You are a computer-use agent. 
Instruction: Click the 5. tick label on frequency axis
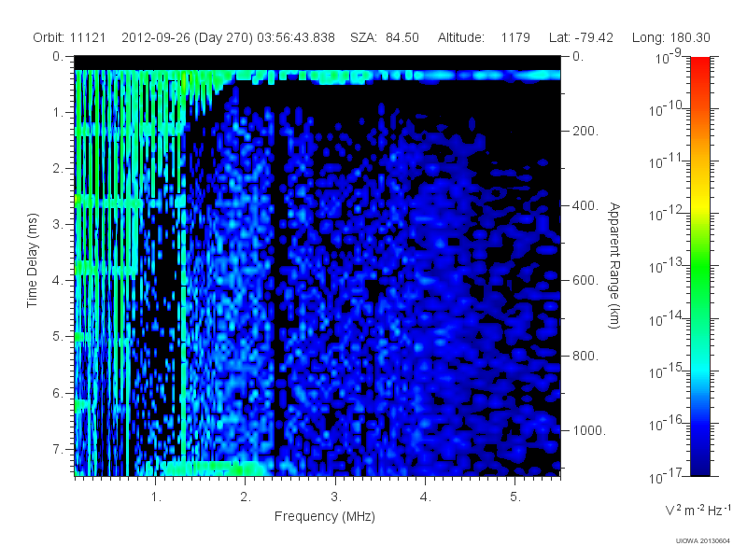[x=515, y=497]
